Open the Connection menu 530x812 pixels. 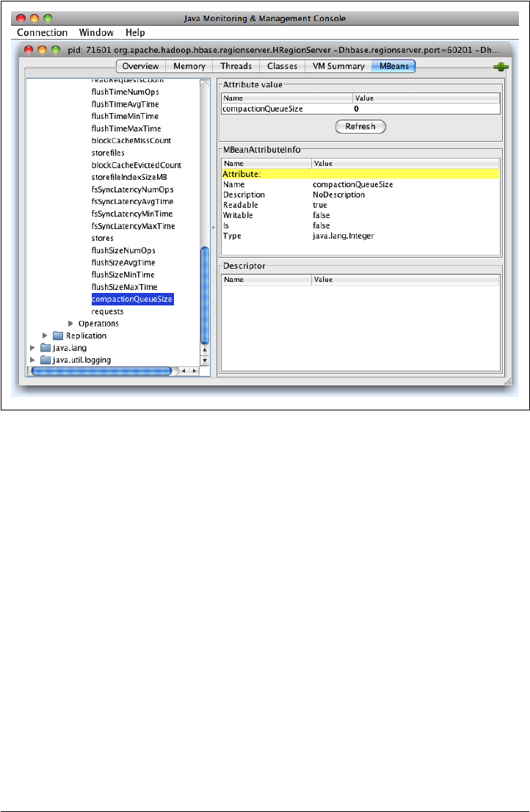click(x=43, y=32)
